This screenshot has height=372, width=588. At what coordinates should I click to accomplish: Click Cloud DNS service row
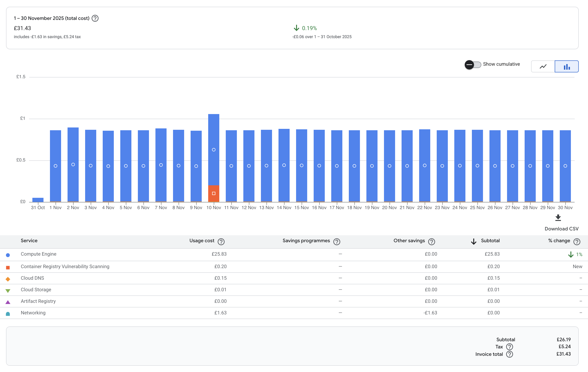[x=32, y=278]
